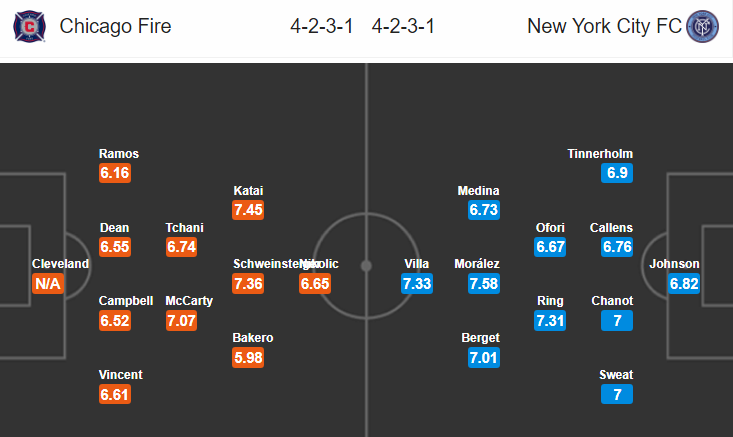This screenshot has height=437, width=733.
Task: Click Chicago Fire's 4-2-3-1 formation text
Action: click(x=322, y=26)
